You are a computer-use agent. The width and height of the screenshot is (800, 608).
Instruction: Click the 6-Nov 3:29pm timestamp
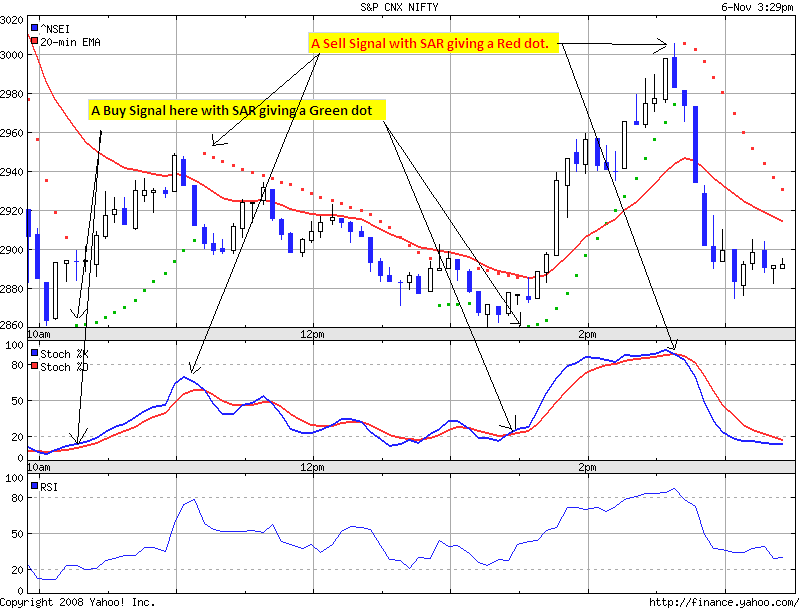[757, 7]
